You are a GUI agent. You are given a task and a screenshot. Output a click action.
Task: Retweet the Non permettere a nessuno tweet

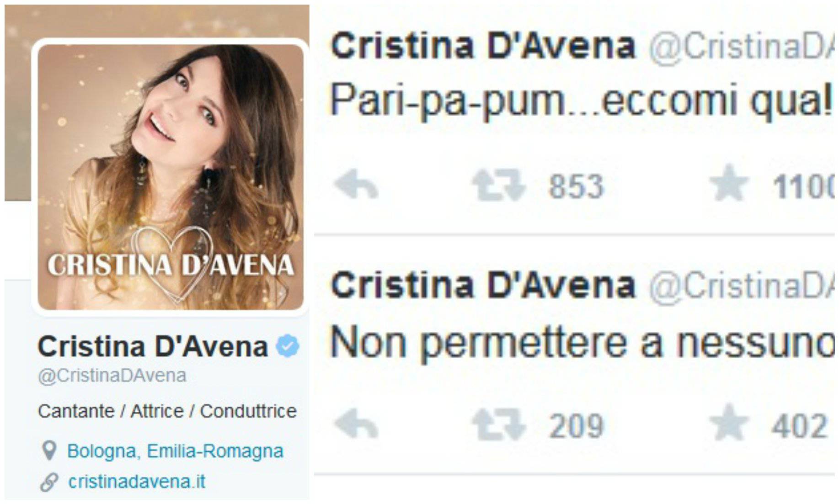point(499,424)
